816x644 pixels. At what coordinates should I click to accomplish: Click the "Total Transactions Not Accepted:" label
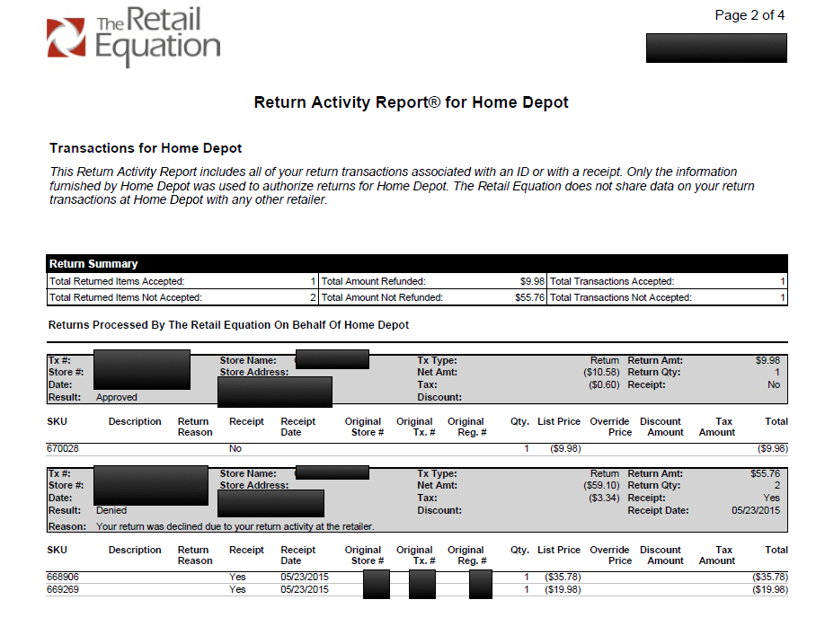coord(621,297)
